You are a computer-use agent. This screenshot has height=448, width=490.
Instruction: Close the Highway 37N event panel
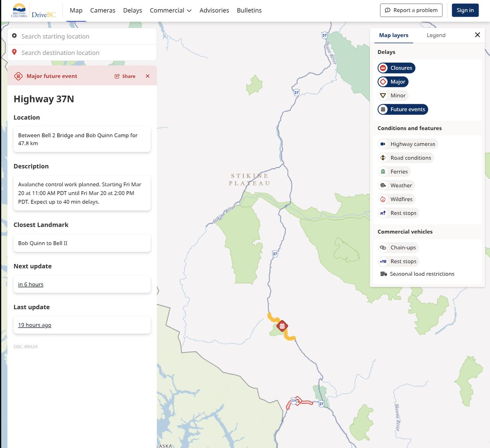148,76
